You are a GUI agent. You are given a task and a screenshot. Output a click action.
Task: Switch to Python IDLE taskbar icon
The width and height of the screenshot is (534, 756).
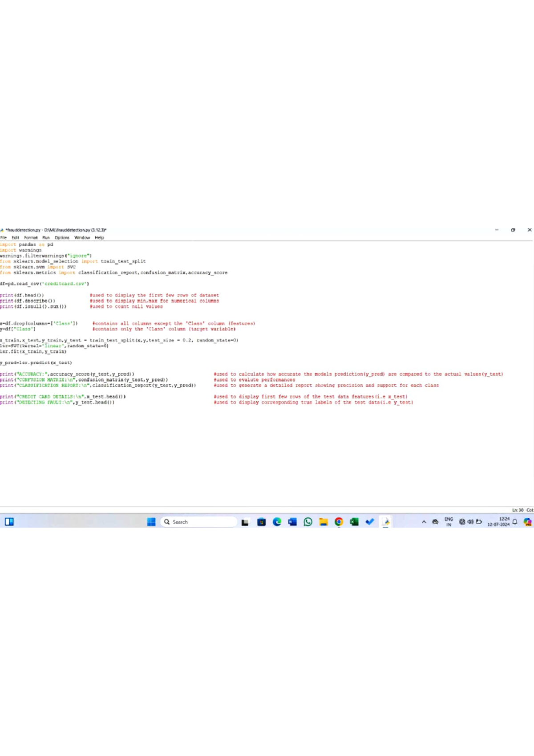pyautogui.click(x=386, y=522)
